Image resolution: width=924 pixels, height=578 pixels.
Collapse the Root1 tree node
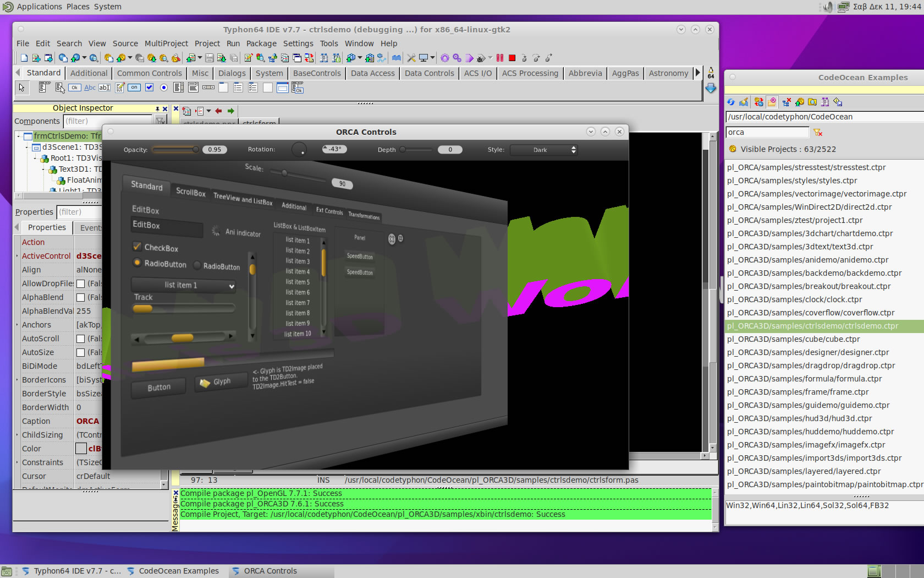[x=35, y=158]
